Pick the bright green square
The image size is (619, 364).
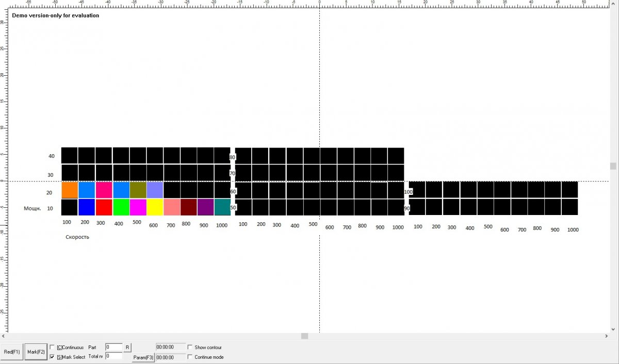point(121,207)
